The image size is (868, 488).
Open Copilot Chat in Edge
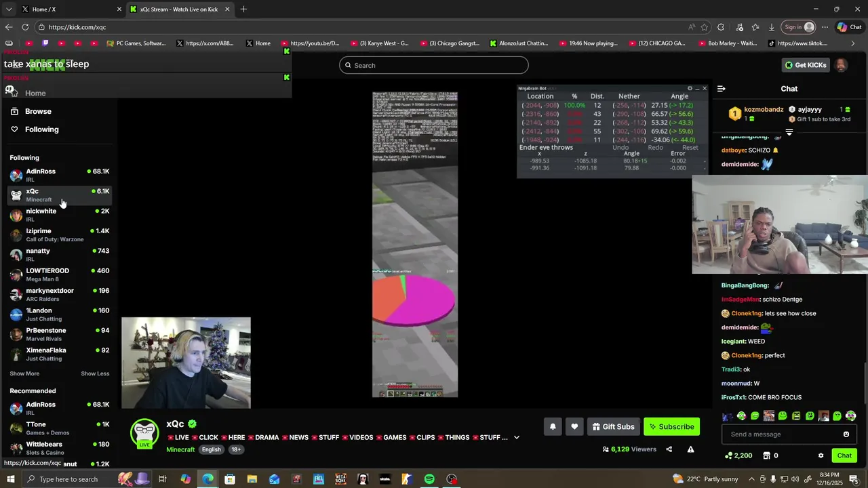tap(850, 27)
